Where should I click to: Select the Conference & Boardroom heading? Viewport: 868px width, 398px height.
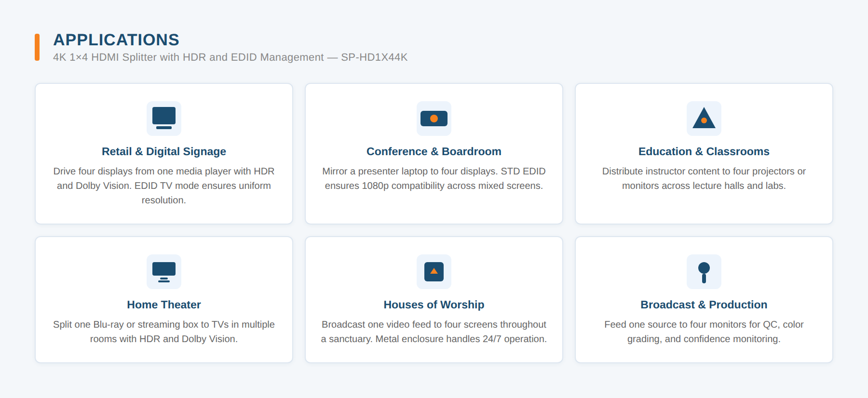point(434,151)
